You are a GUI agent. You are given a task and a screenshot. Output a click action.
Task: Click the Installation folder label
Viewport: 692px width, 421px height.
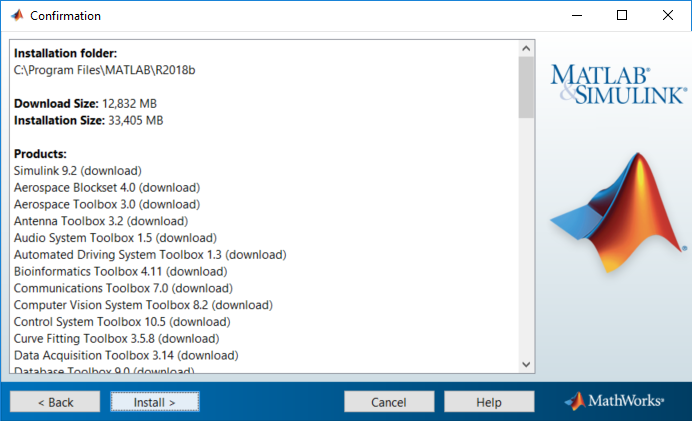[65, 53]
